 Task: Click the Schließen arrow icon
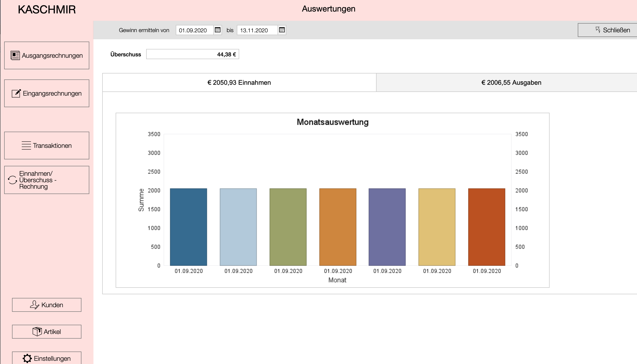click(x=598, y=30)
